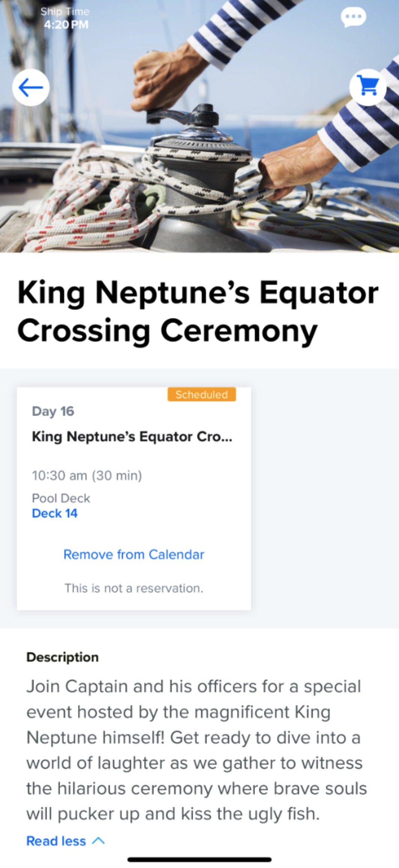Image resolution: width=399 pixels, height=868 pixels.
Task: Tap the Description section heading
Action: pos(63,657)
